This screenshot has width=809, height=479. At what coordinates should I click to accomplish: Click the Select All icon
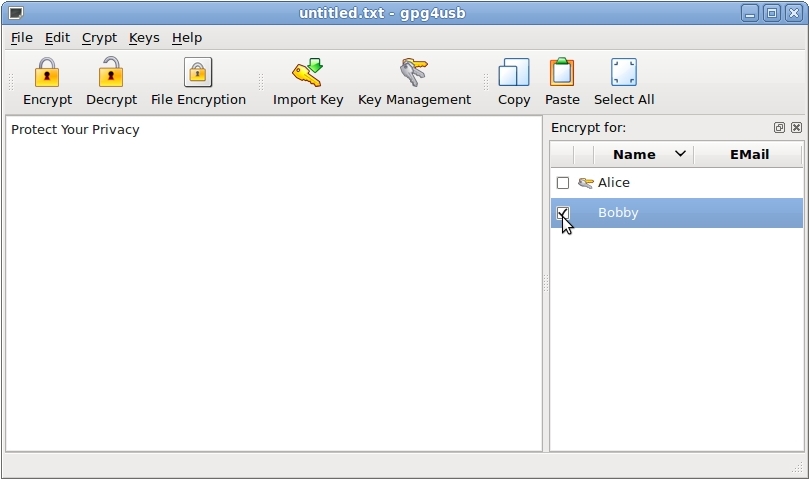[624, 72]
